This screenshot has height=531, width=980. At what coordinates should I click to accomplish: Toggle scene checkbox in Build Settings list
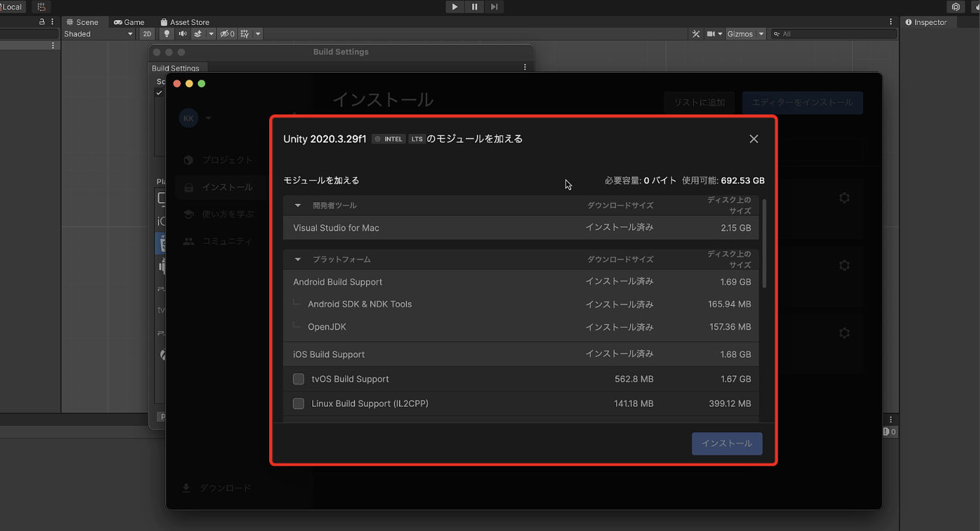click(159, 93)
